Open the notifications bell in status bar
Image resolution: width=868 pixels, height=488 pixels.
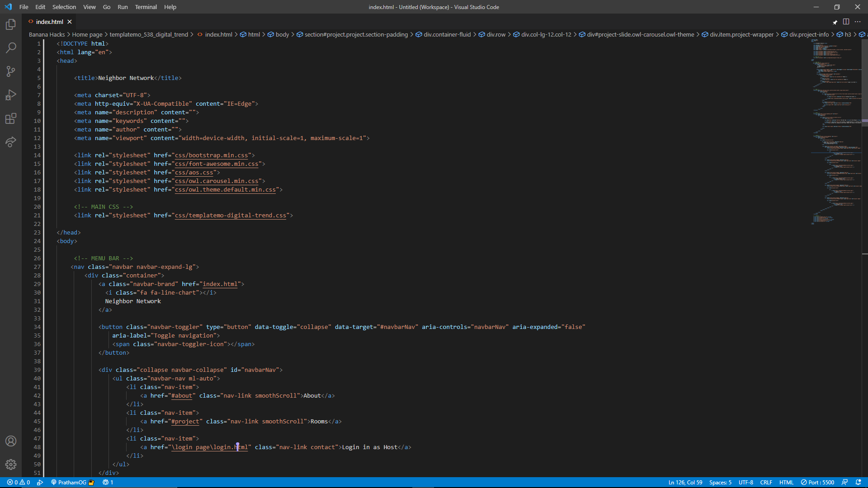coord(858,482)
